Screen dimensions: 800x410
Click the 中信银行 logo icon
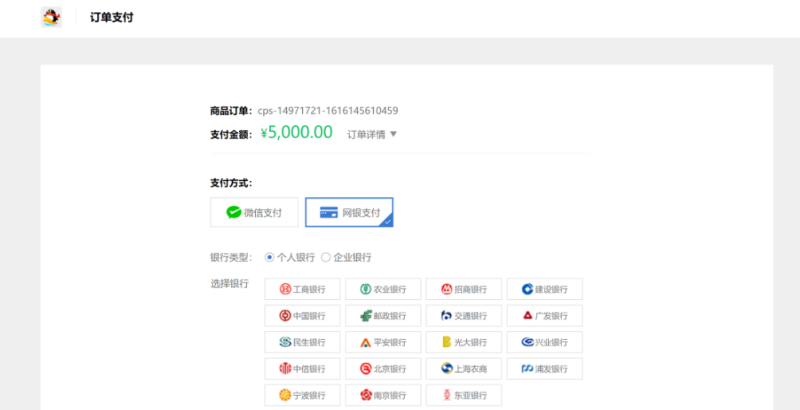tap(285, 369)
